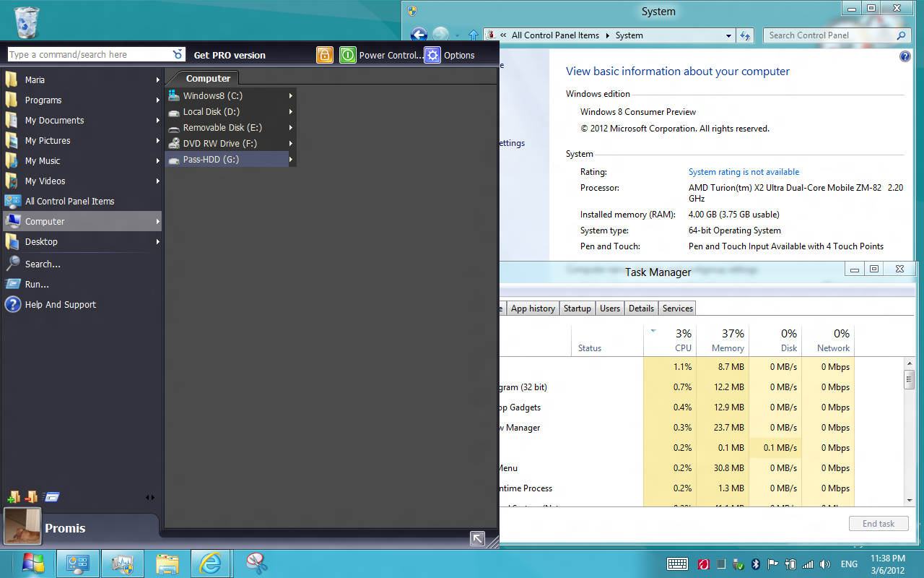Expand the Desktop submenu arrow
This screenshot has width=924, height=578.
pyautogui.click(x=157, y=241)
